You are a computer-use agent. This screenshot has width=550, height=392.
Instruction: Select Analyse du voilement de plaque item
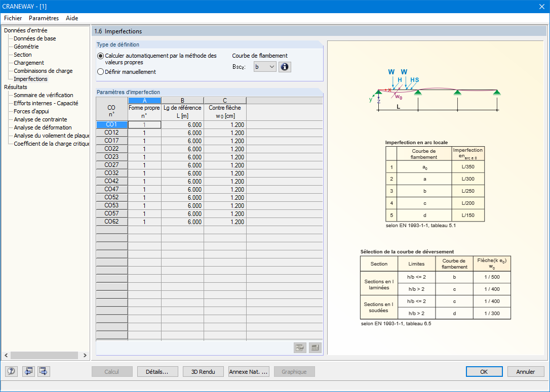pos(51,136)
